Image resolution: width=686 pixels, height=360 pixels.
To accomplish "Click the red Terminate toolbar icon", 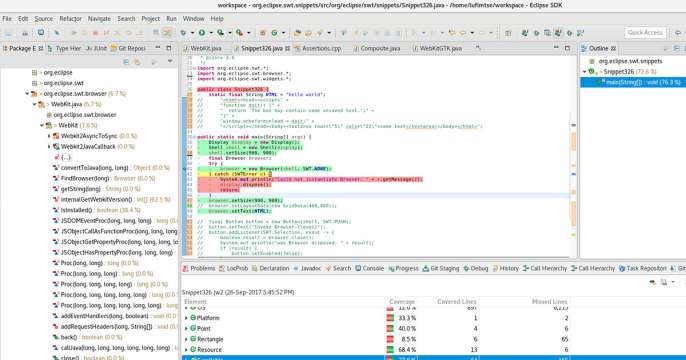I will pos(95,33).
